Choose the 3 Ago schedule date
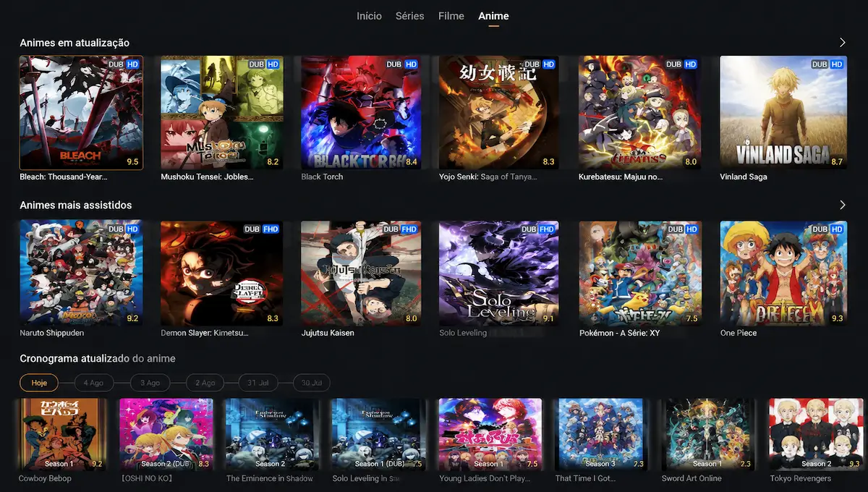 pos(150,383)
